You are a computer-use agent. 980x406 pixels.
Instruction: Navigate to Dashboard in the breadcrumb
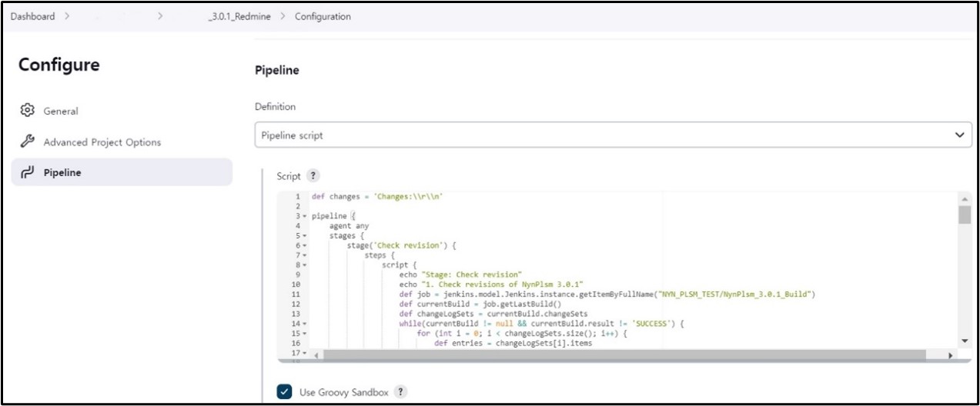click(x=32, y=16)
